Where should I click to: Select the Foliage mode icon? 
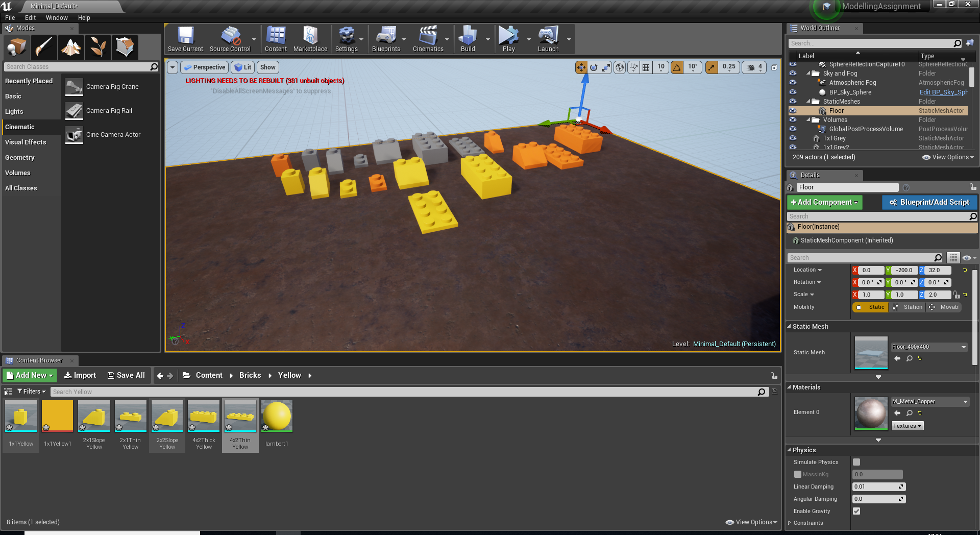[98, 47]
